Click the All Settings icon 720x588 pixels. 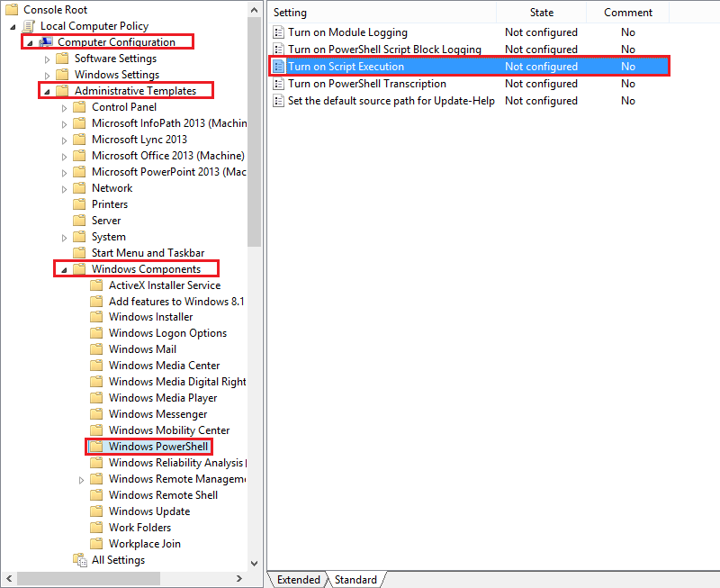pyautogui.click(x=79, y=559)
